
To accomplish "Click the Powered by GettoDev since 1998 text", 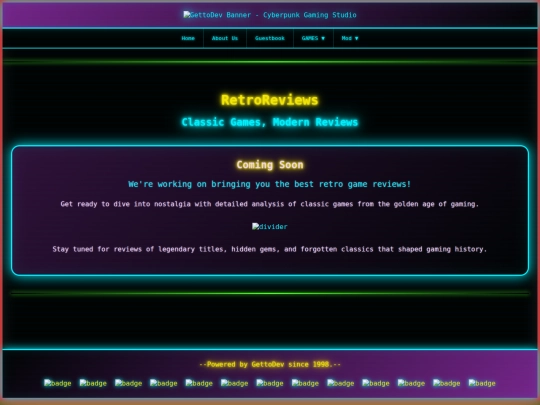I will point(270,364).
